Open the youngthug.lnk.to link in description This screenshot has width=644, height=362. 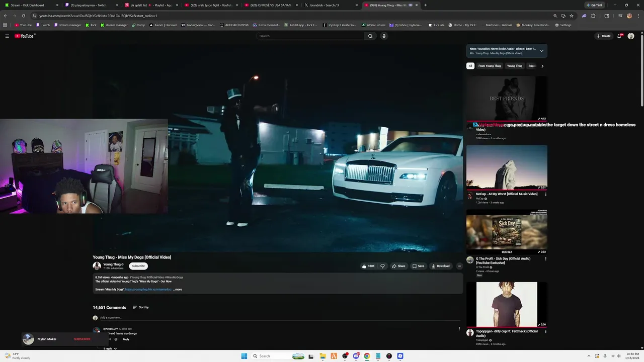coord(148,290)
